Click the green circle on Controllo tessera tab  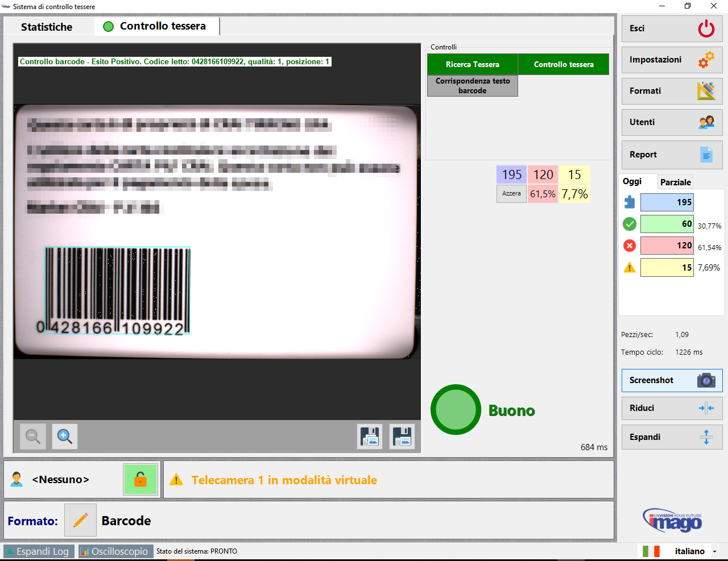pyautogui.click(x=108, y=26)
